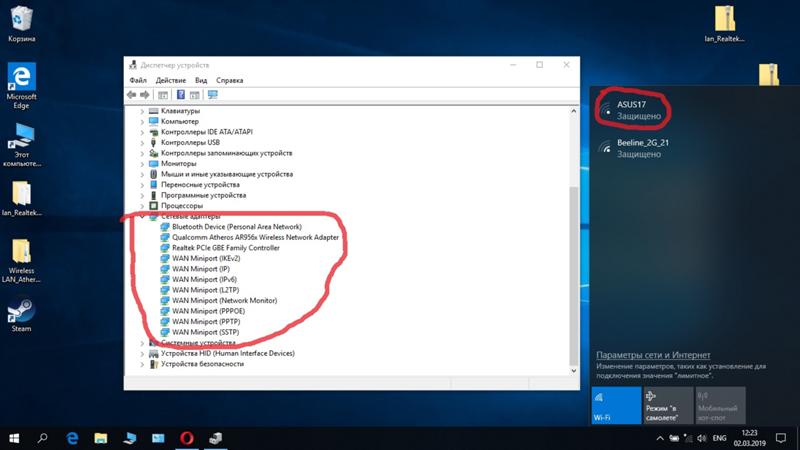800x450 pixels.
Task: Expand Устройства безопасности node
Action: pyautogui.click(x=142, y=364)
